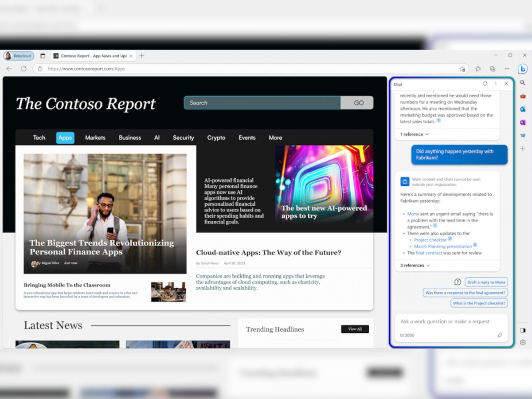Image resolution: width=532 pixels, height=399 pixels.
Task: Open the March Planning presentation link
Action: tap(442, 246)
